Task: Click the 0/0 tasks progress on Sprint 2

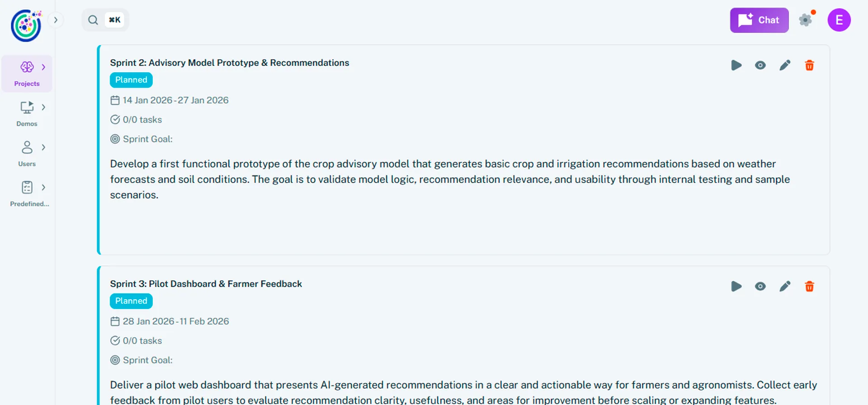Action: tap(142, 119)
